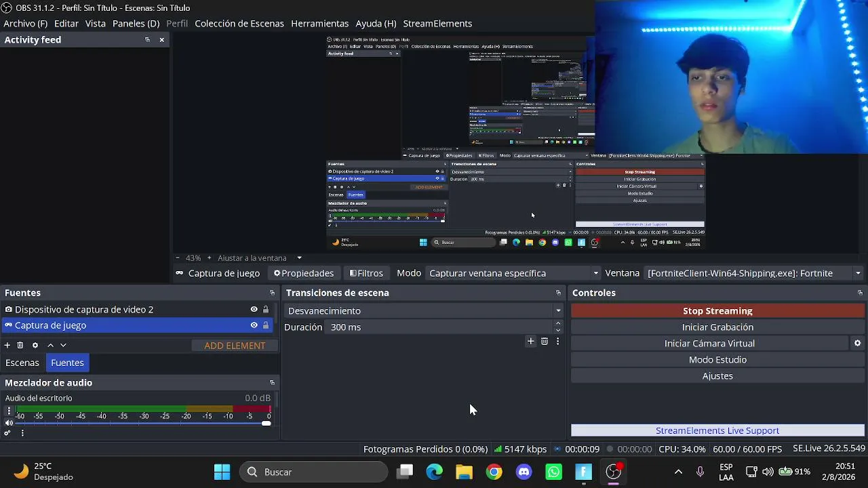
Task: Open Google Chrome from the taskbar
Action: [494, 472]
